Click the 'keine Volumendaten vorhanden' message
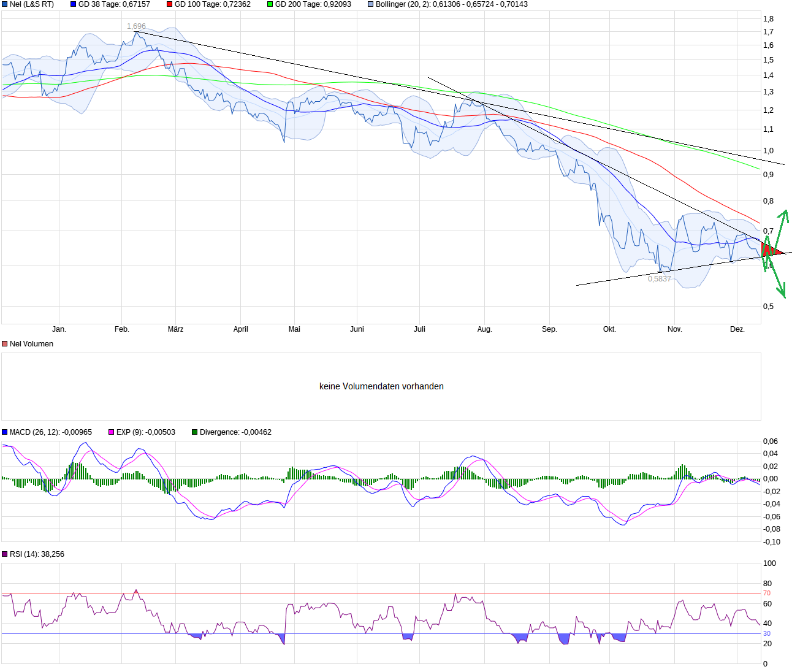The width and height of the screenshot is (792, 672). (381, 386)
